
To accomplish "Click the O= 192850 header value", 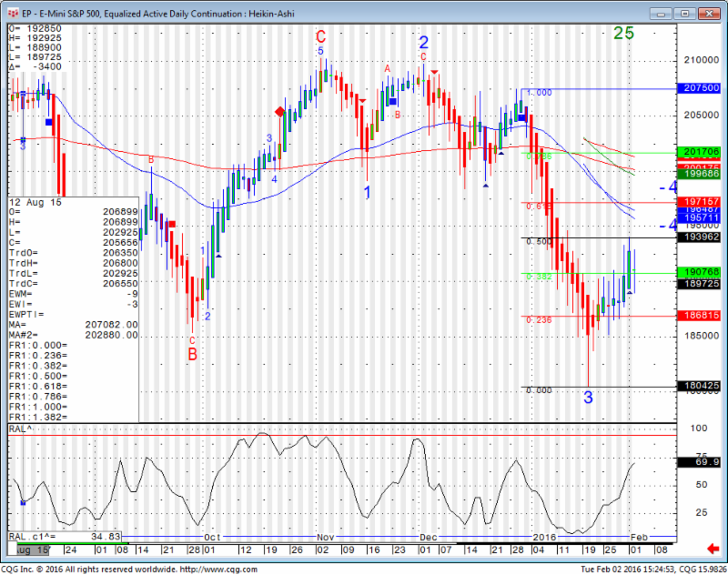I will click(35, 29).
